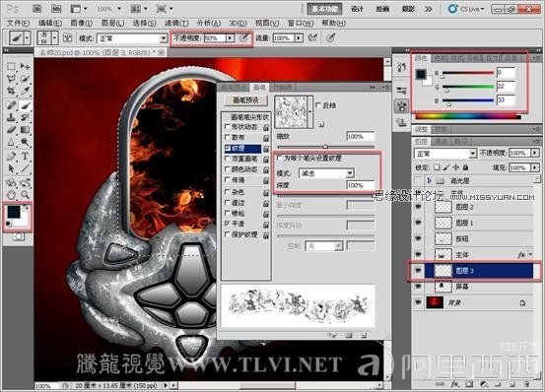Open the 图像(I) menu
Screen dimensions: 545x392
coord(82,23)
